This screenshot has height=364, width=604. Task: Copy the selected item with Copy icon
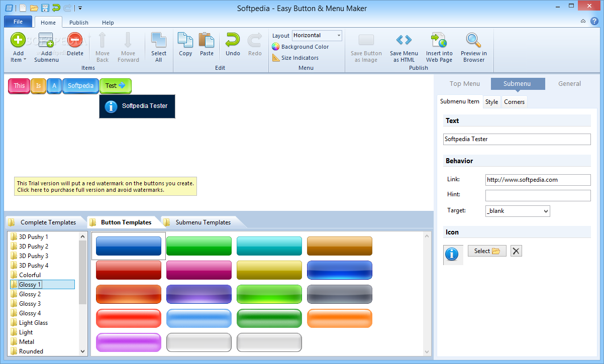tap(185, 40)
